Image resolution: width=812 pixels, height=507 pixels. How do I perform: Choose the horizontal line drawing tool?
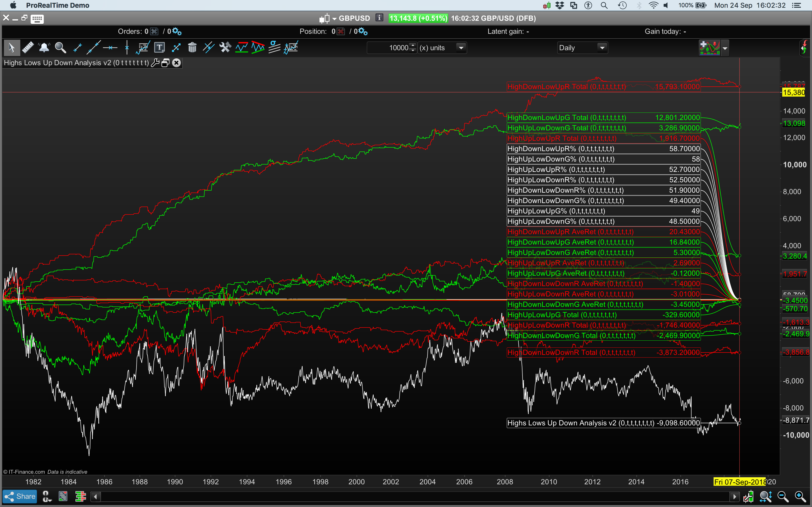point(110,48)
